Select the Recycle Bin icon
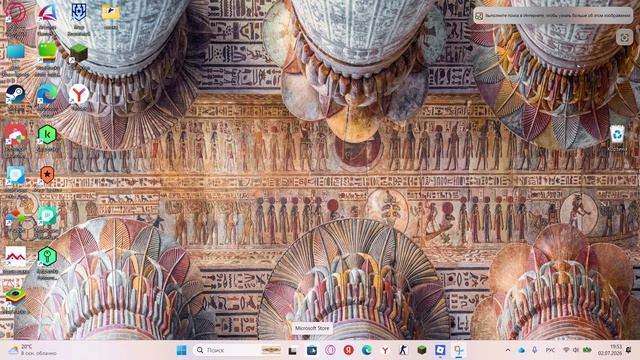Viewport: 640px width, 360px height. [617, 134]
